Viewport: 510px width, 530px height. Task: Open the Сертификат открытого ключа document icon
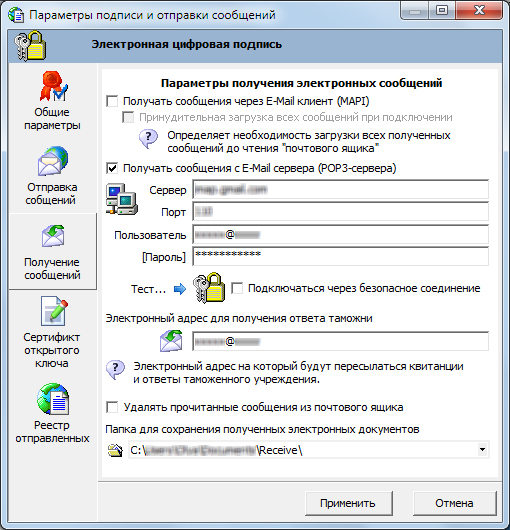(54, 311)
